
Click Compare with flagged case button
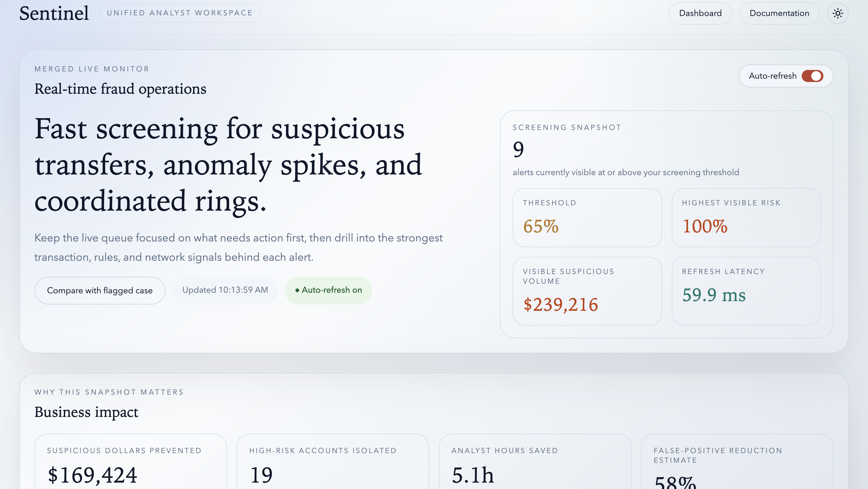pos(100,290)
